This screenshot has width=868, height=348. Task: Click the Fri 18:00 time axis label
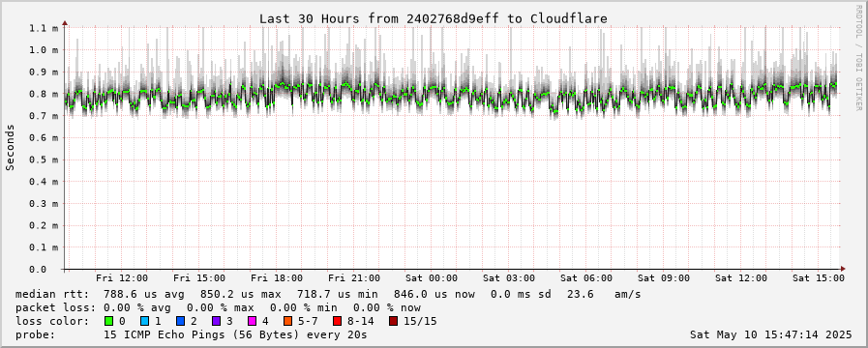pos(276,277)
